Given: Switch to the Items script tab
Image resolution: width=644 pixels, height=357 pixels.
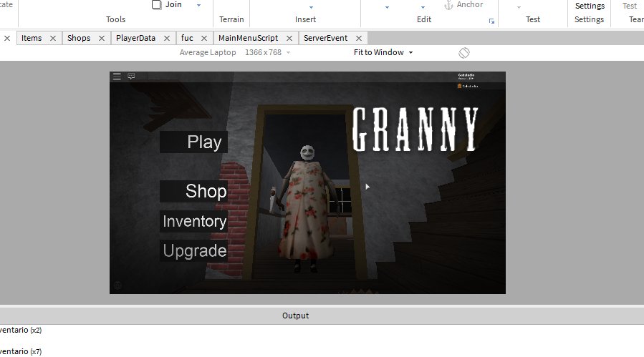Looking at the screenshot, I should click(x=32, y=38).
